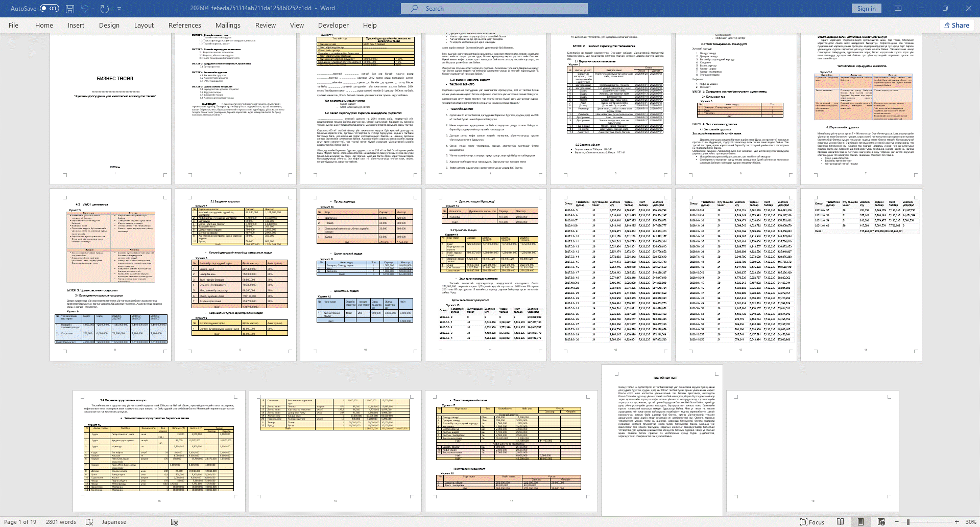
Task: Click the zoom in plus icon
Action: pos(957,522)
